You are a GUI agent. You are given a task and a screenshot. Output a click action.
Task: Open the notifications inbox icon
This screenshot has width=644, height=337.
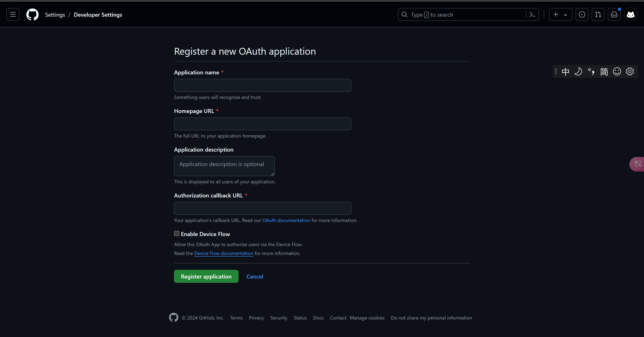tap(614, 14)
